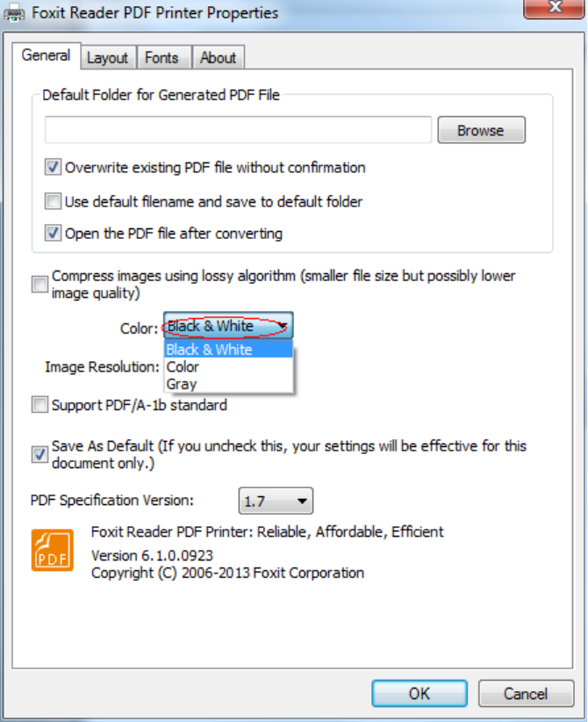Toggle Overwrite existing PDF file checkbox
The width and height of the screenshot is (588, 722).
point(53,167)
